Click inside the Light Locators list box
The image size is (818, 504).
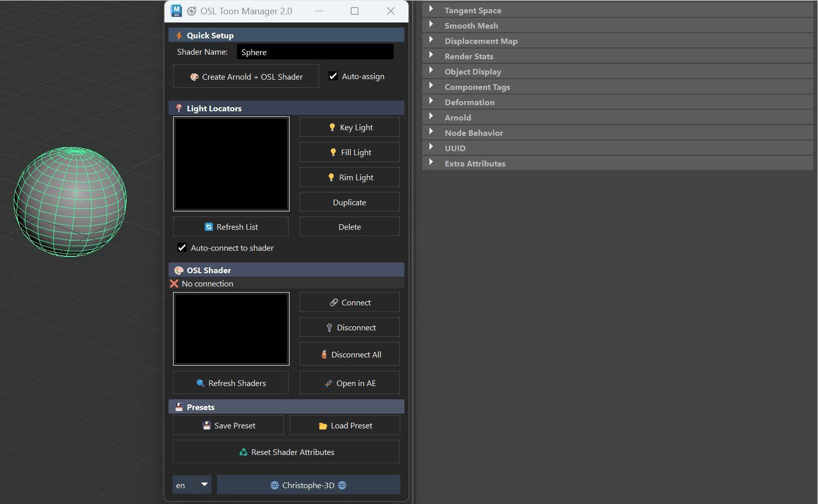(x=231, y=164)
